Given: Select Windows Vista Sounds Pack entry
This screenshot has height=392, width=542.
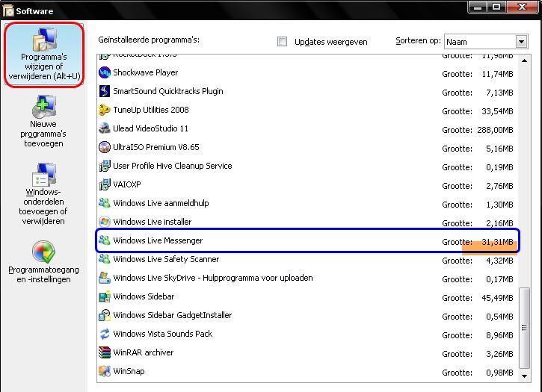Looking at the screenshot, I should click(x=308, y=334).
